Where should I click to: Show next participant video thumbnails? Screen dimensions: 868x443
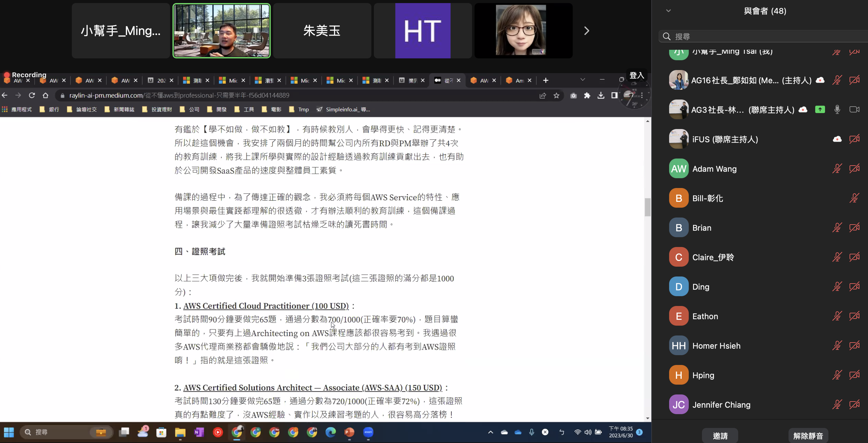pos(587,31)
